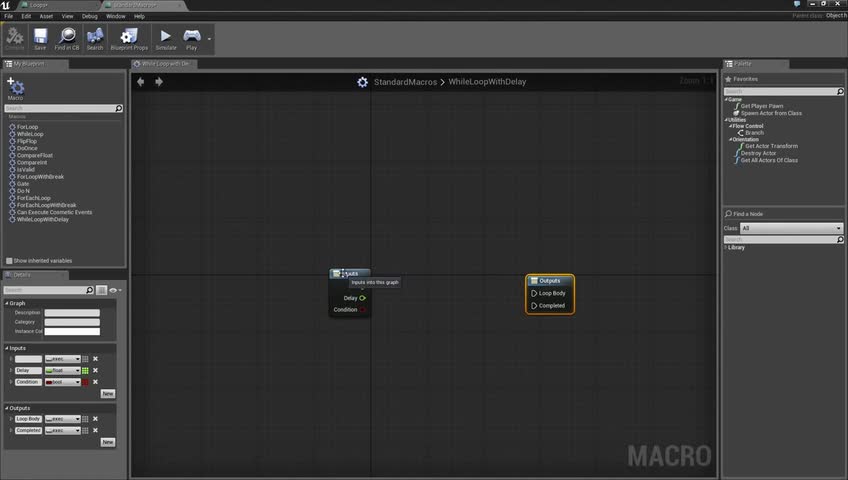The image size is (848, 480).
Task: Remove the unnamed exec input
Action: 95,359
